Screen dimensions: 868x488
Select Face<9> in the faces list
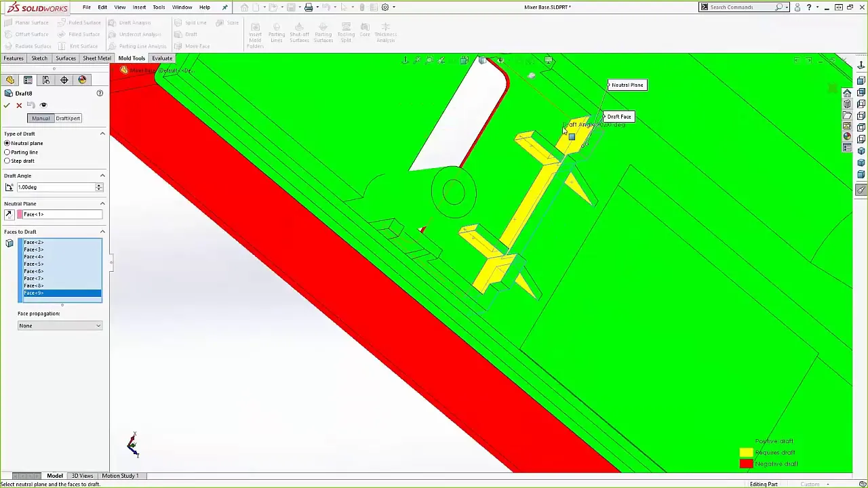62,293
